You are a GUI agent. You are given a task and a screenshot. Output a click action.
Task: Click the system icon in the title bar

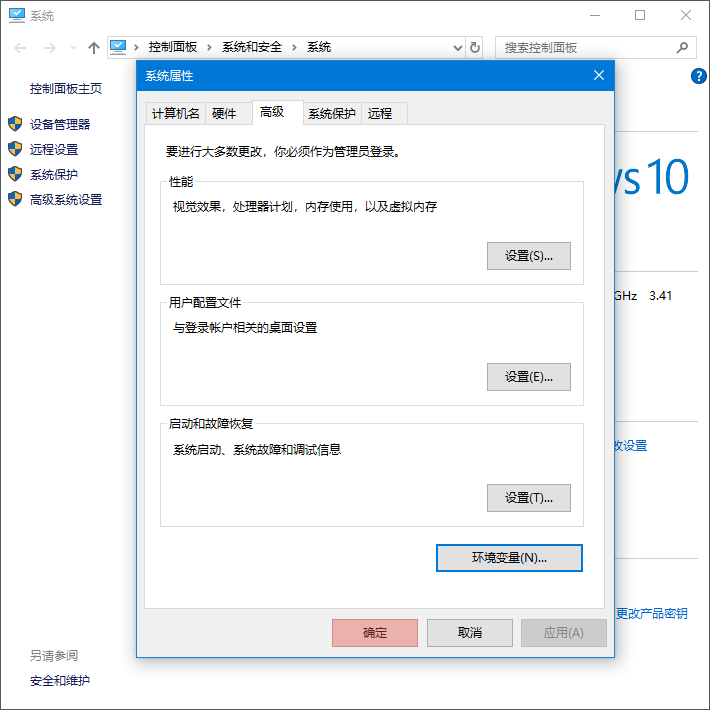click(17, 15)
